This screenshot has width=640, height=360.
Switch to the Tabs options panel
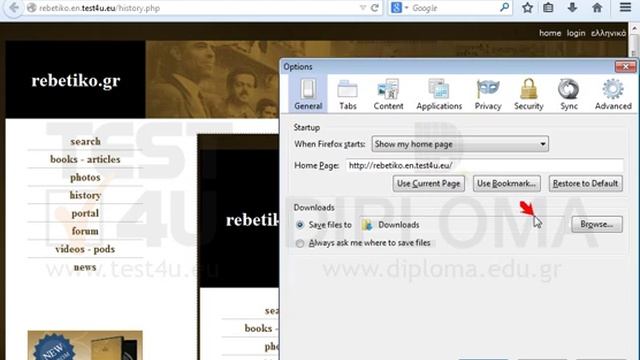[x=348, y=94]
